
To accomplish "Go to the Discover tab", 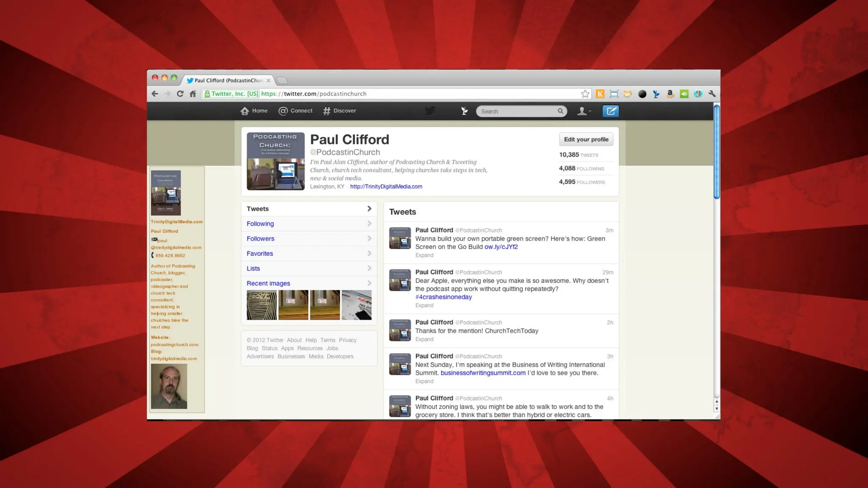I will pyautogui.click(x=339, y=111).
